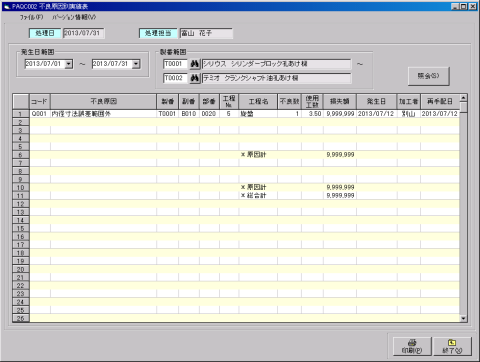This screenshot has width=480, height=362.
Task: Click the 不良数 column header
Action: 289,101
